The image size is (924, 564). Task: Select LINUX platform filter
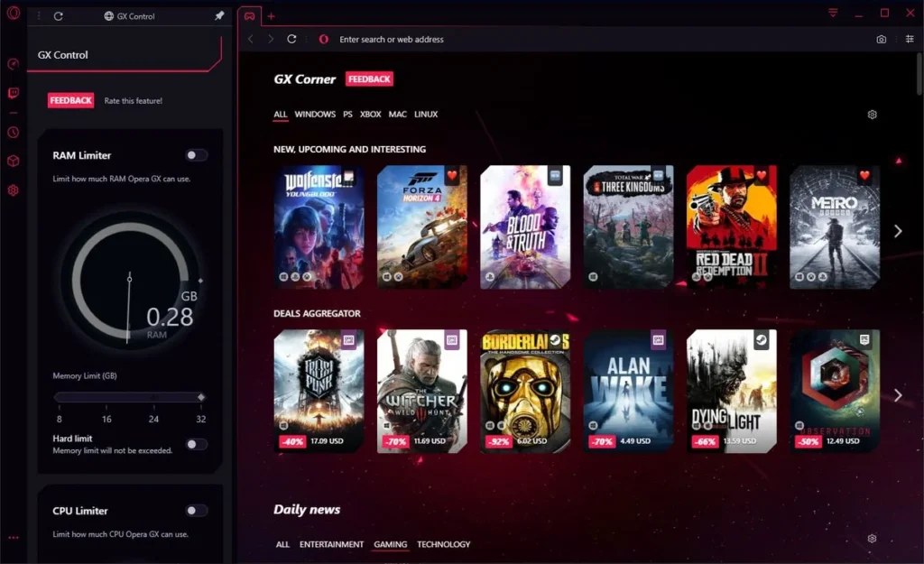tap(426, 115)
